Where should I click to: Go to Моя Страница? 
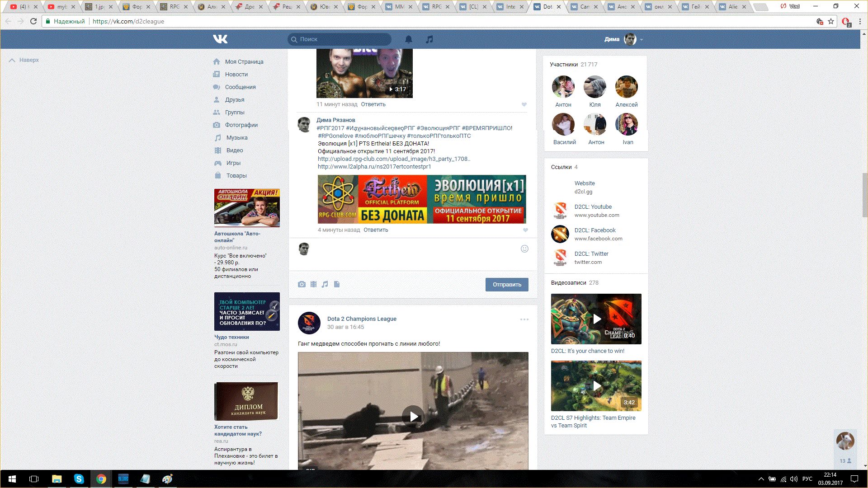point(244,62)
